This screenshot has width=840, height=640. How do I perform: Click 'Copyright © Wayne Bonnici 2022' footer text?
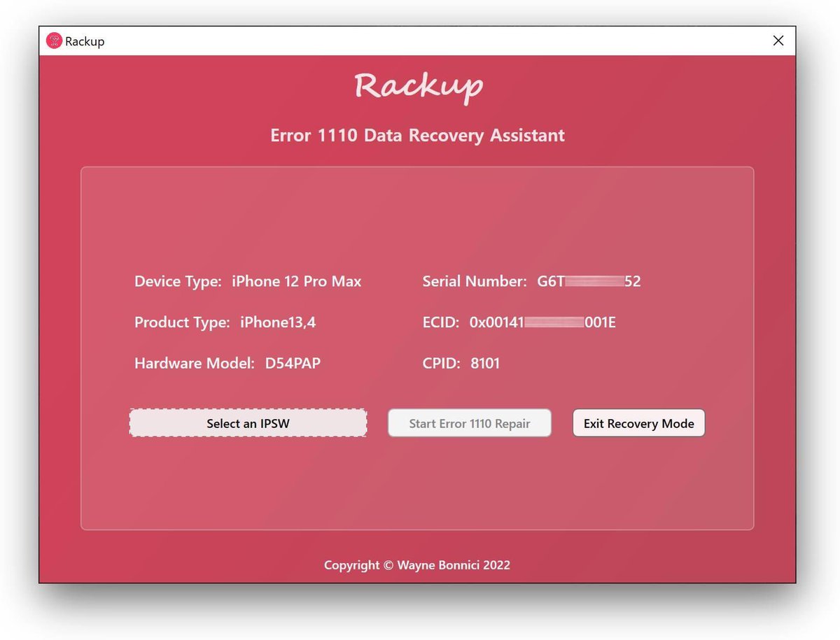coord(417,564)
